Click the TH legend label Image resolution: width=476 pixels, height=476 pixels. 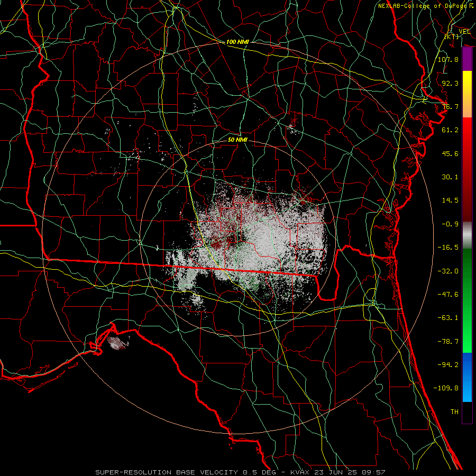[x=454, y=412]
